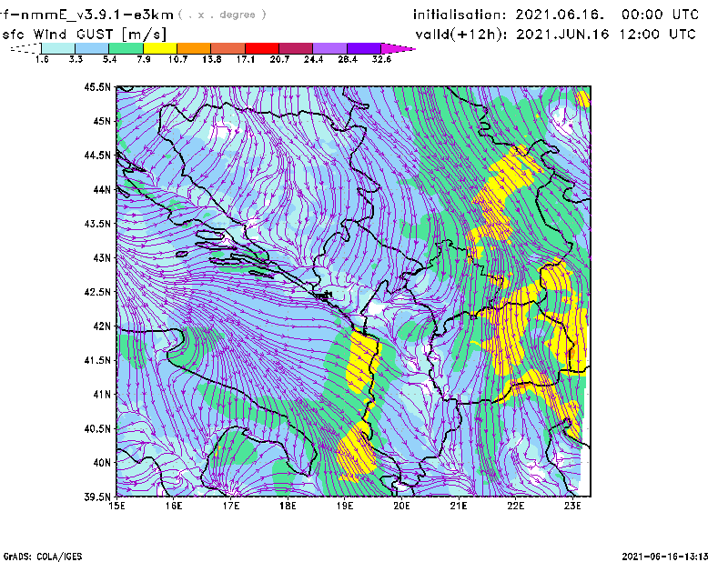This screenshot has width=728, height=562.
Task: Click the 'GrADS: COLA/IGES' credit text
Action: 43,557
